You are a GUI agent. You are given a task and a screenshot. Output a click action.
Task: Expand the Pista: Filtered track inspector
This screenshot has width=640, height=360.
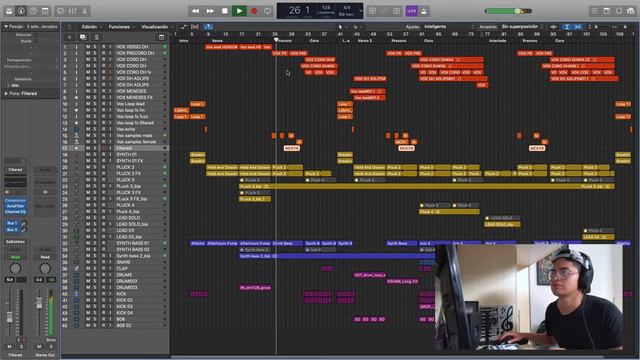6,93
